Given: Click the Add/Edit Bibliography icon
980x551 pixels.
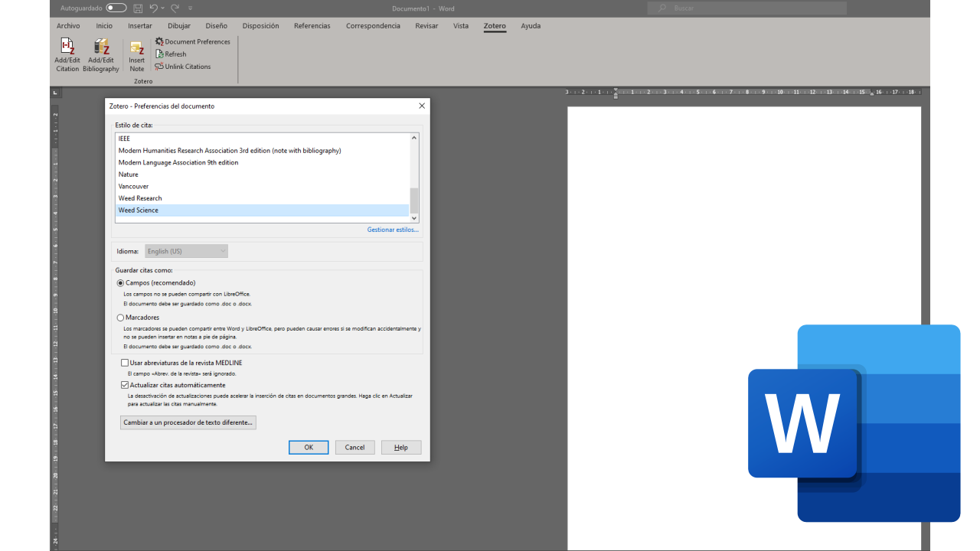Looking at the screenshot, I should coord(101,47).
